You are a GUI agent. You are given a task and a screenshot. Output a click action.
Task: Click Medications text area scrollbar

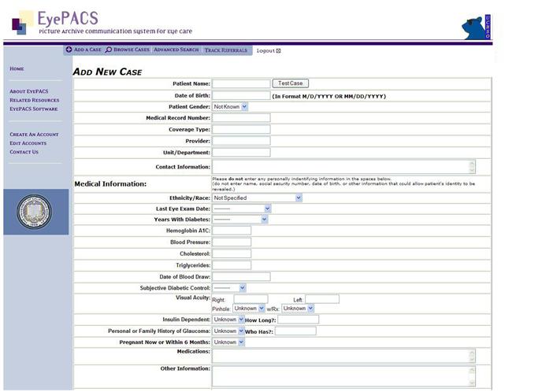coord(472,356)
